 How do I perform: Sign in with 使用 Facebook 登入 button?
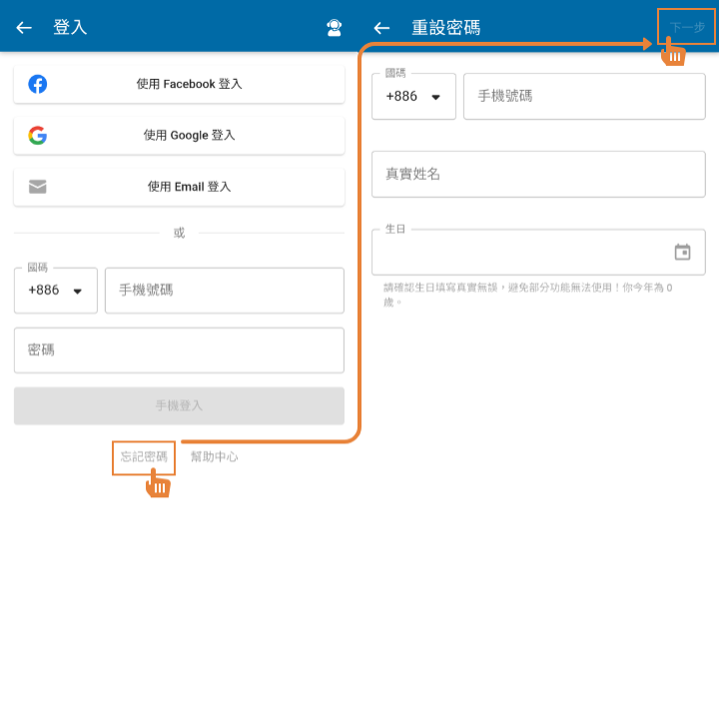(179, 84)
